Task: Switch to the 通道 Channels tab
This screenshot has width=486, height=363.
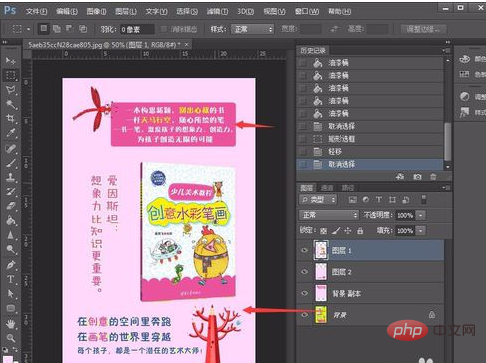Action: 326,188
